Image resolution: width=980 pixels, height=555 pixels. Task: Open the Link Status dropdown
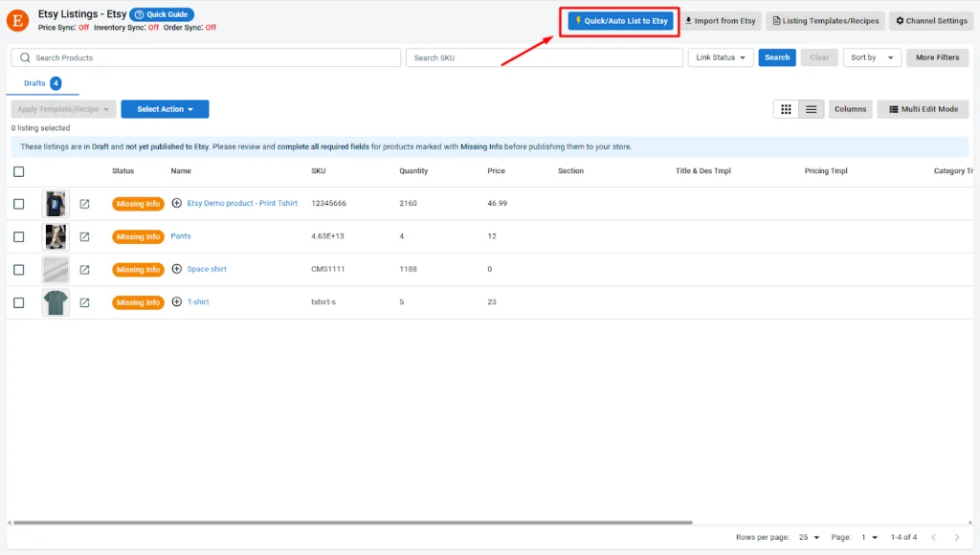[721, 57]
